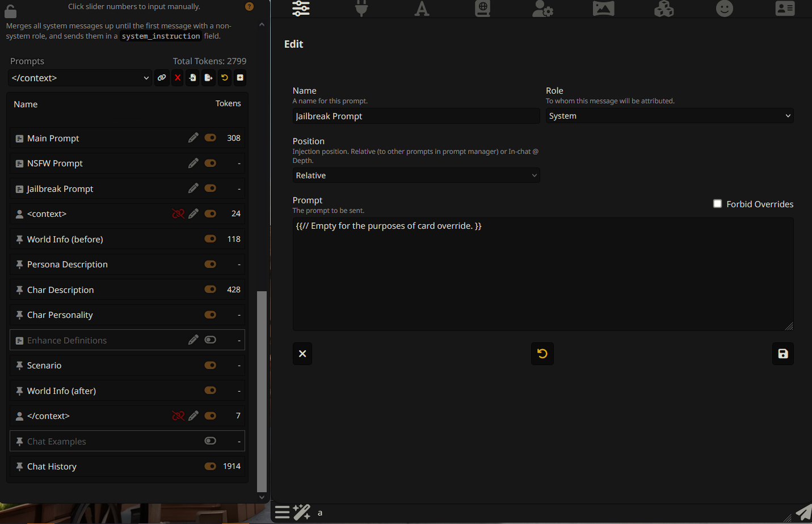Close the prompt edit form with X button
The height and width of the screenshot is (524, 812).
pyautogui.click(x=302, y=354)
